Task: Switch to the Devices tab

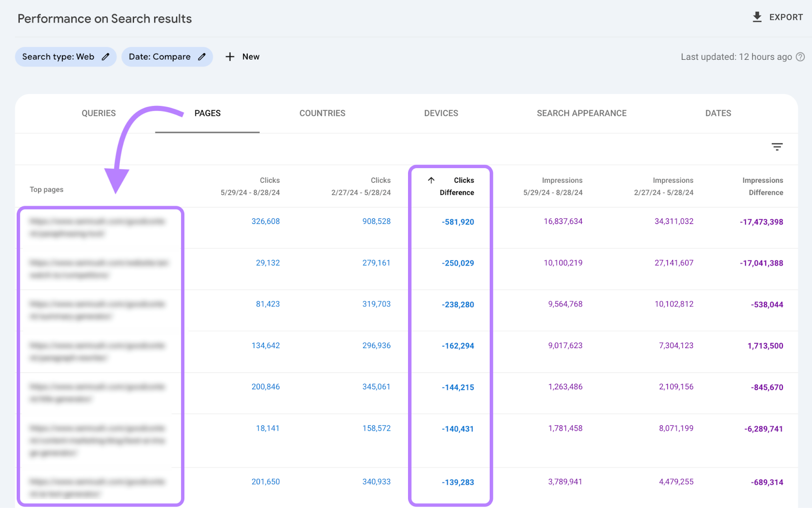Action: pos(441,113)
